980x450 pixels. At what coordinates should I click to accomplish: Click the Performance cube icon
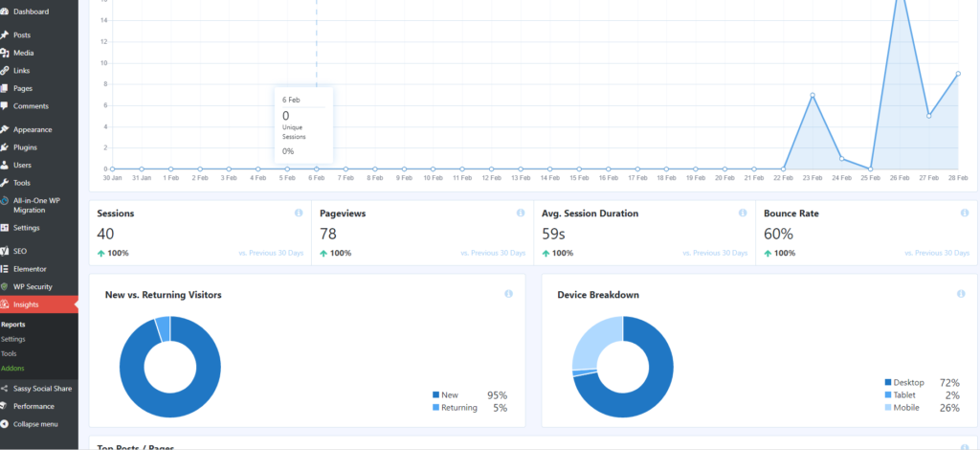[5, 406]
